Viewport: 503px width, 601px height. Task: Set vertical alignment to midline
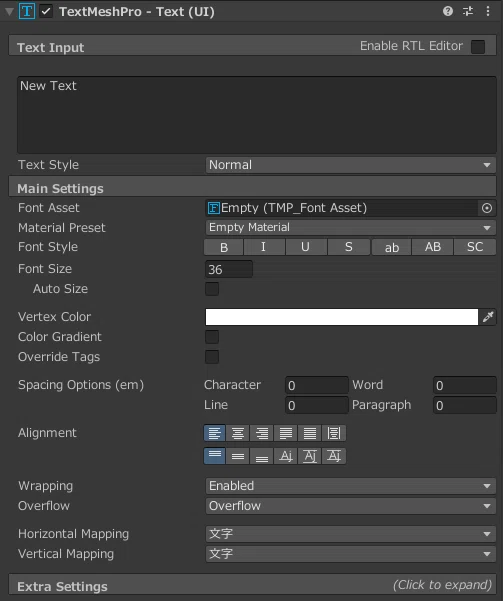(310, 456)
